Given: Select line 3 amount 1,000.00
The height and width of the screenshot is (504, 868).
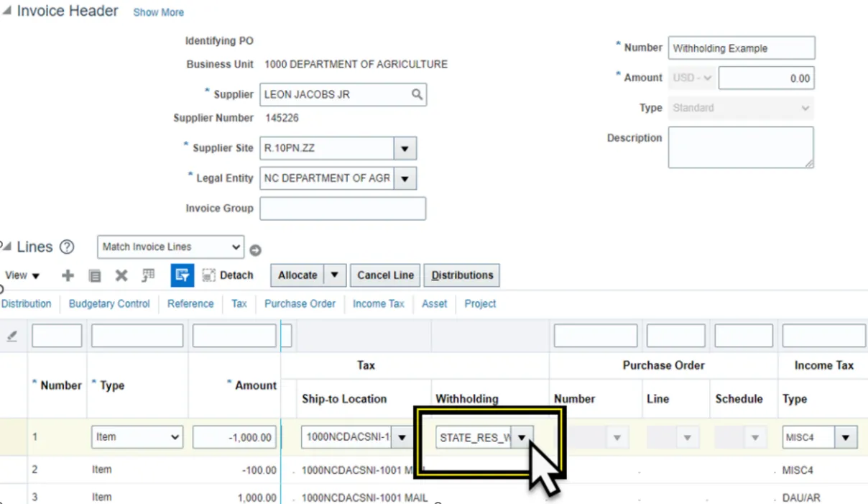Looking at the screenshot, I should click(x=257, y=498).
